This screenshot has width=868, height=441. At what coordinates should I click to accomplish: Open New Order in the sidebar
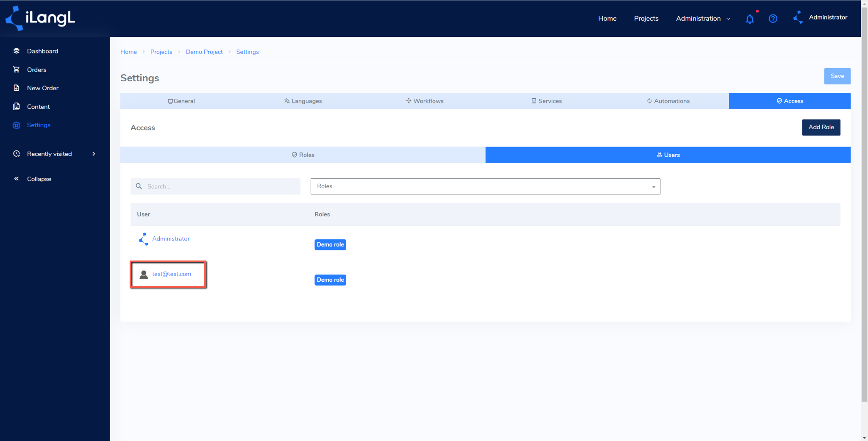click(x=43, y=88)
